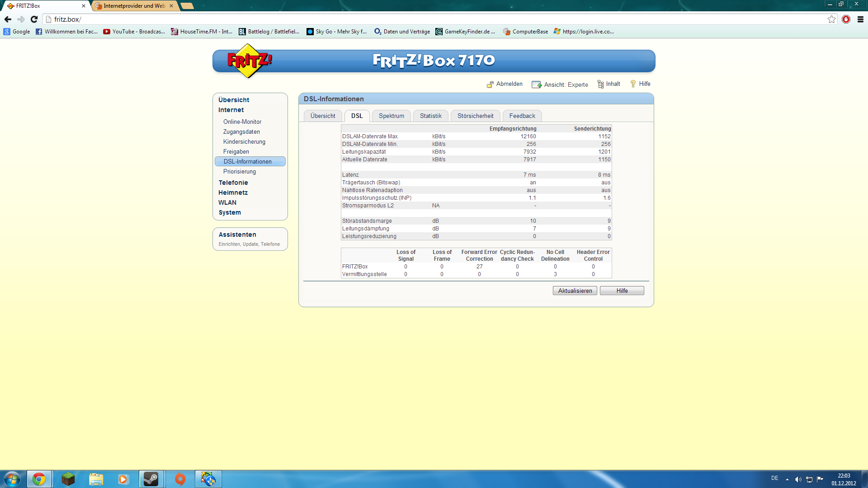Open the Daten und Verträge bookmark
This screenshot has width=868, height=488.
tap(402, 32)
